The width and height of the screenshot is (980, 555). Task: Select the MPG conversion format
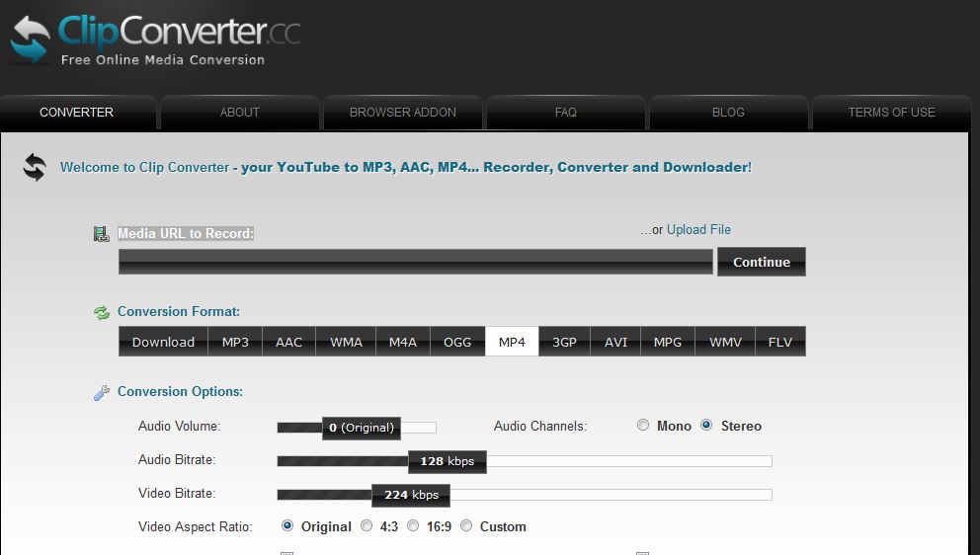pyautogui.click(x=668, y=342)
